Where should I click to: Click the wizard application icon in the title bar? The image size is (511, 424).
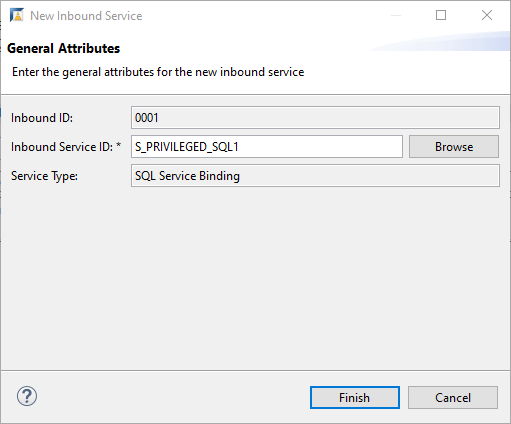[17, 15]
